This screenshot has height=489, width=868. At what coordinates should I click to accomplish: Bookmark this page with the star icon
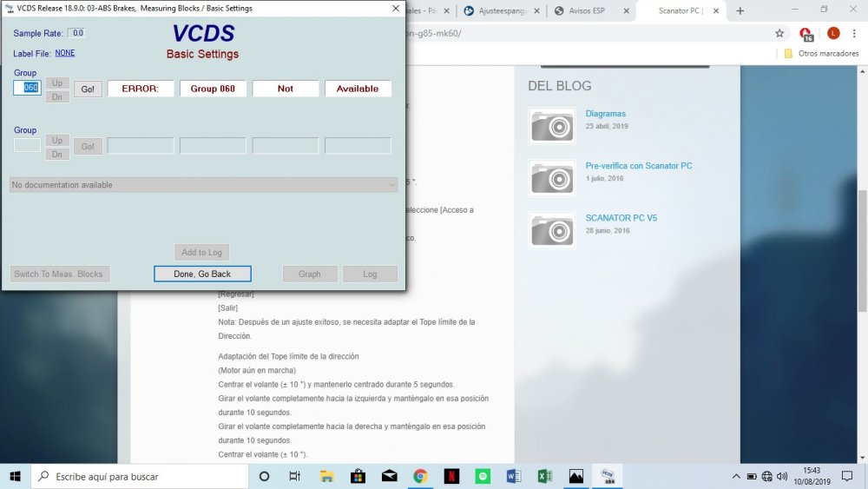[x=779, y=33]
